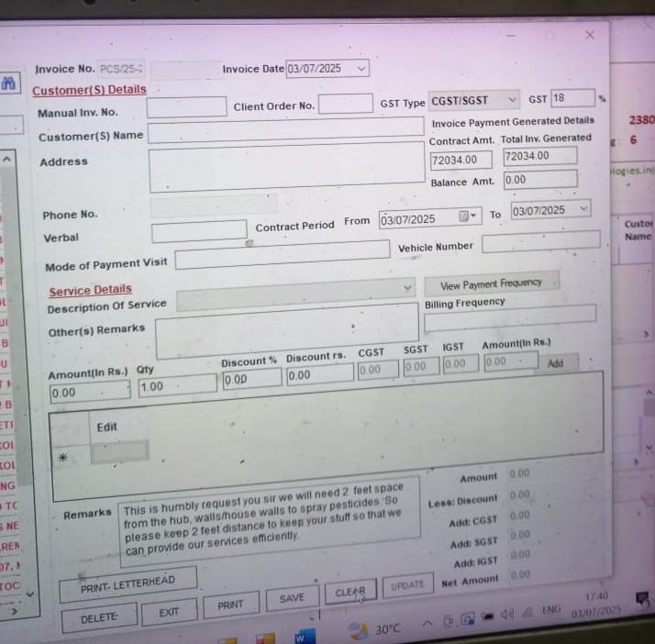Click the Remarks text box about pesticides
The height and width of the screenshot is (644, 655).
pyautogui.click(x=269, y=521)
